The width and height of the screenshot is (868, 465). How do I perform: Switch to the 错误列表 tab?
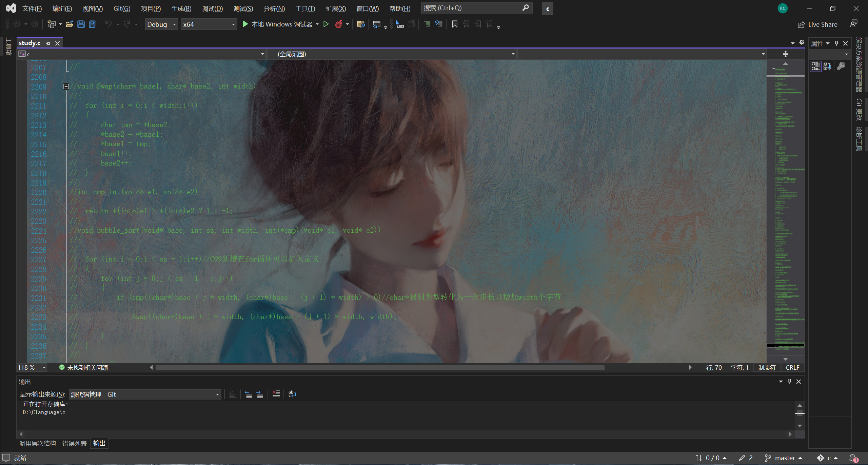point(75,443)
